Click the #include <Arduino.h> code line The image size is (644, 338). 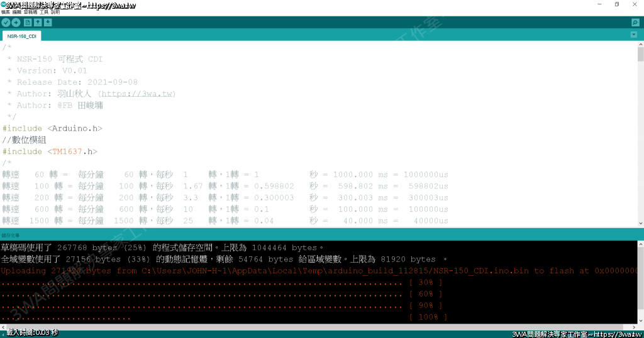click(x=52, y=128)
